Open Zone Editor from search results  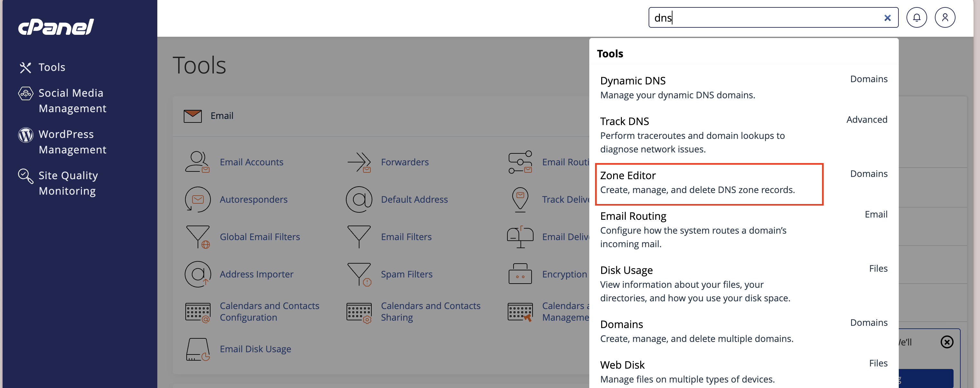coord(628,176)
